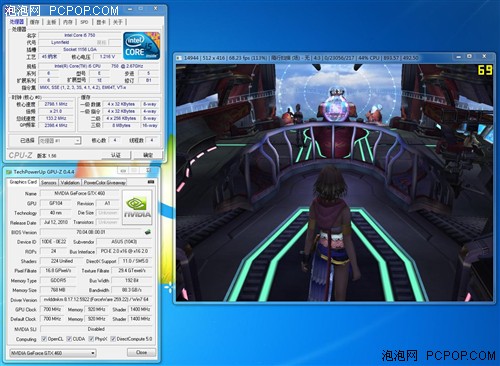Viewport: 500px width, 366px height.
Task: Switch to the 主板 tab in CPU-Z
Action: [51, 22]
